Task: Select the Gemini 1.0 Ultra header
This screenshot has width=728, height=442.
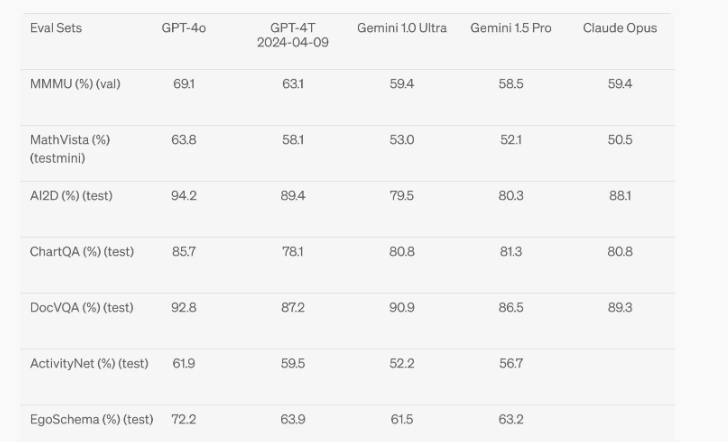Action: coord(402,28)
